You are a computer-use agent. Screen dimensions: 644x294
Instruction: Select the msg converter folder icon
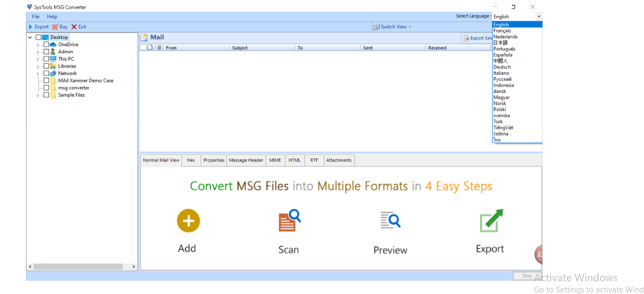pyautogui.click(x=53, y=88)
